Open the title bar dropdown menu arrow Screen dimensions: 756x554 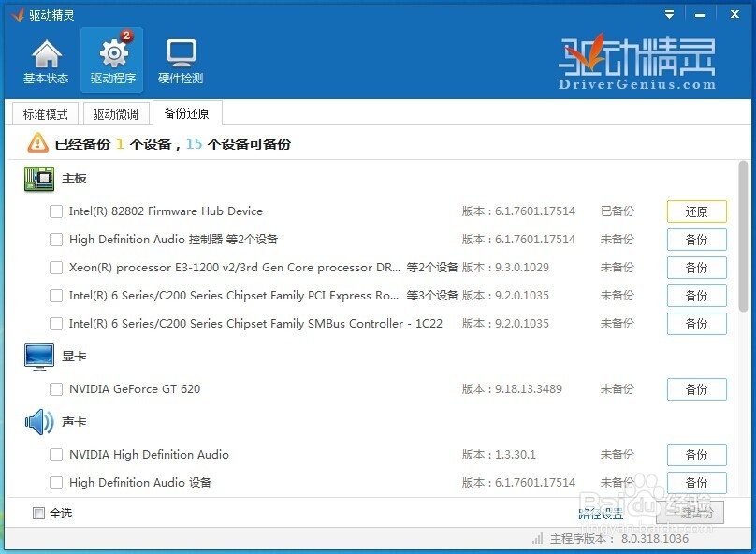pos(669,14)
